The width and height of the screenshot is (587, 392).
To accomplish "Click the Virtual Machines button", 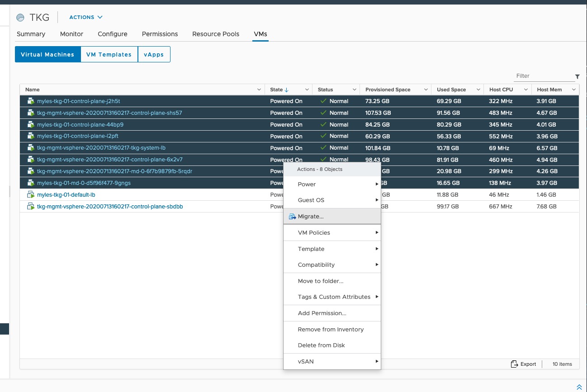I will [x=47, y=54].
